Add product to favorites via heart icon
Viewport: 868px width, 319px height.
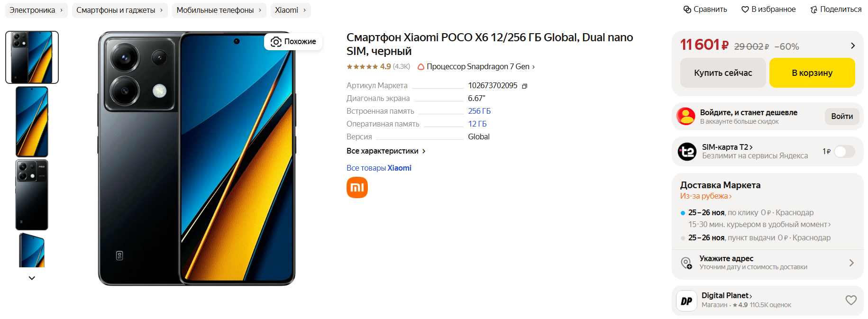pyautogui.click(x=745, y=9)
